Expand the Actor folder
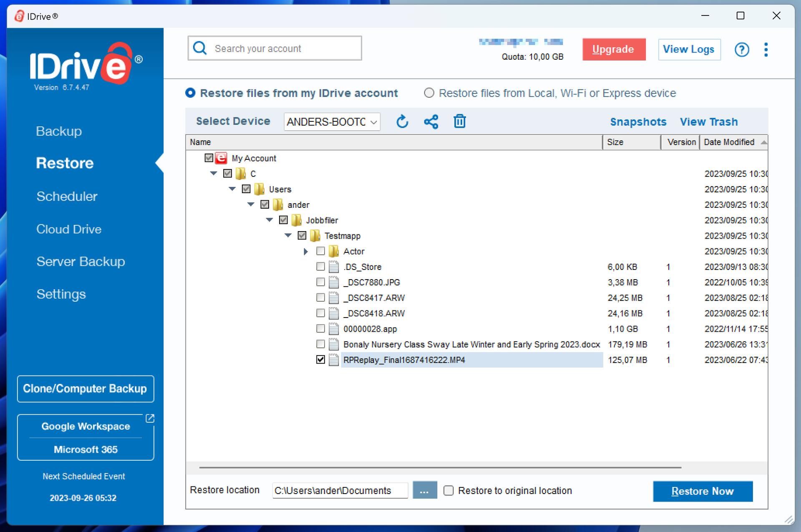Screen dimensions: 801x532 click(305, 252)
